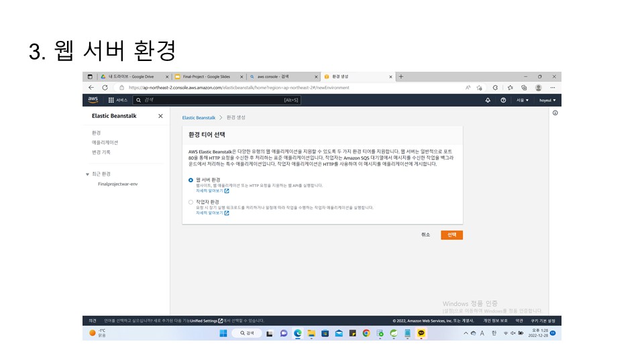The height and width of the screenshot is (362, 644).
Task: Click the site lock icon in address bar
Action: coord(121,87)
